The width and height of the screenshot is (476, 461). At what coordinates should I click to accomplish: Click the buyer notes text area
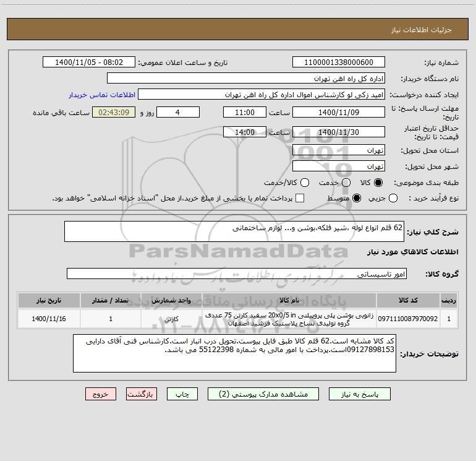tap(234, 353)
